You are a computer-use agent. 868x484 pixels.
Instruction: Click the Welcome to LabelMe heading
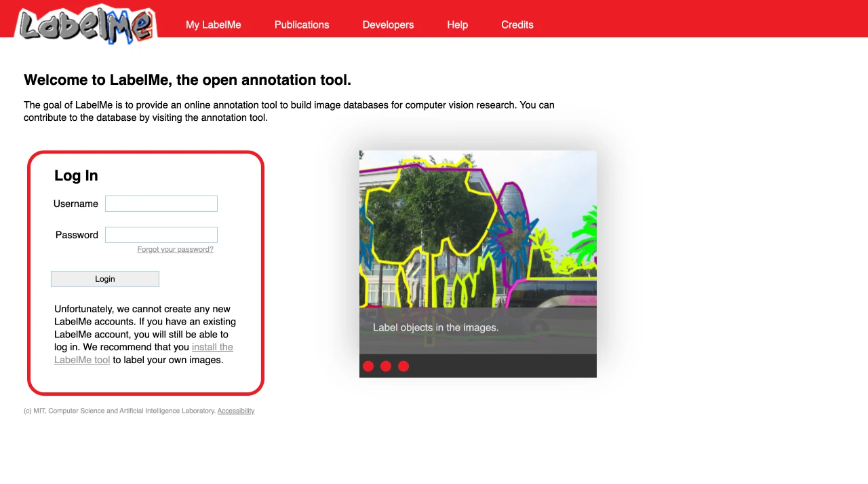click(187, 80)
